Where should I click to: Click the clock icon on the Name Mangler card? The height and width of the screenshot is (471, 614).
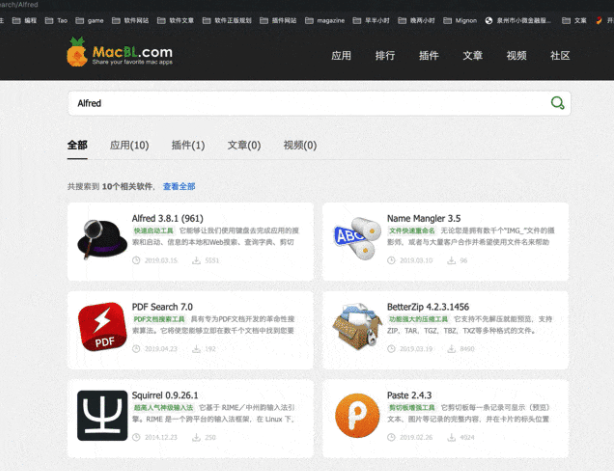[x=391, y=260]
